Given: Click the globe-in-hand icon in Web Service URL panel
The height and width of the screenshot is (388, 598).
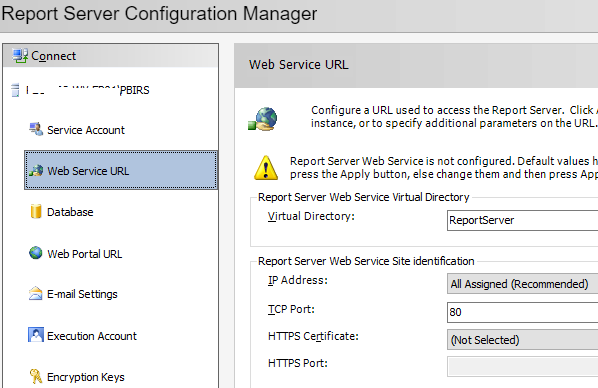Looking at the screenshot, I should (x=263, y=119).
